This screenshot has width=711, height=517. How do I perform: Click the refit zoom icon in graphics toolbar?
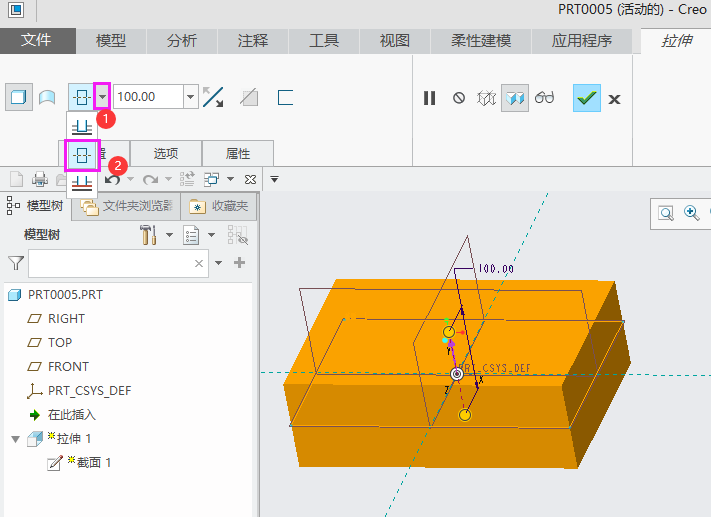[x=666, y=213]
